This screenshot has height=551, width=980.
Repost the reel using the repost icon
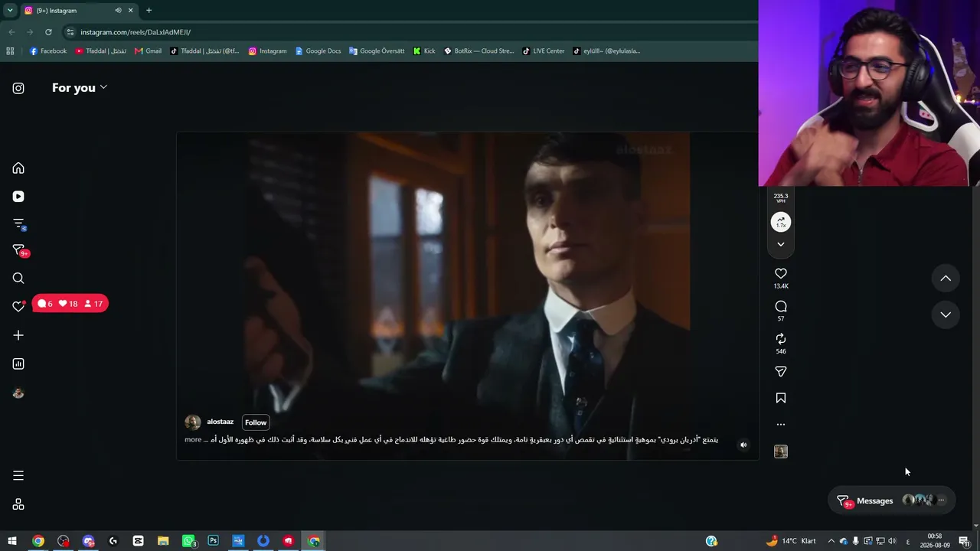[x=781, y=338]
